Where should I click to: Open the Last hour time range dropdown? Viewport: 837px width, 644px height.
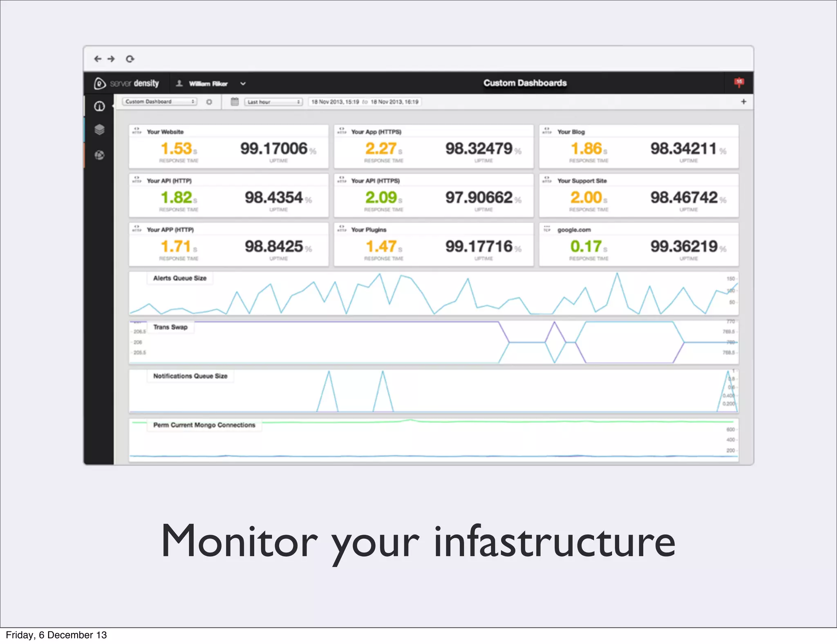(x=273, y=102)
